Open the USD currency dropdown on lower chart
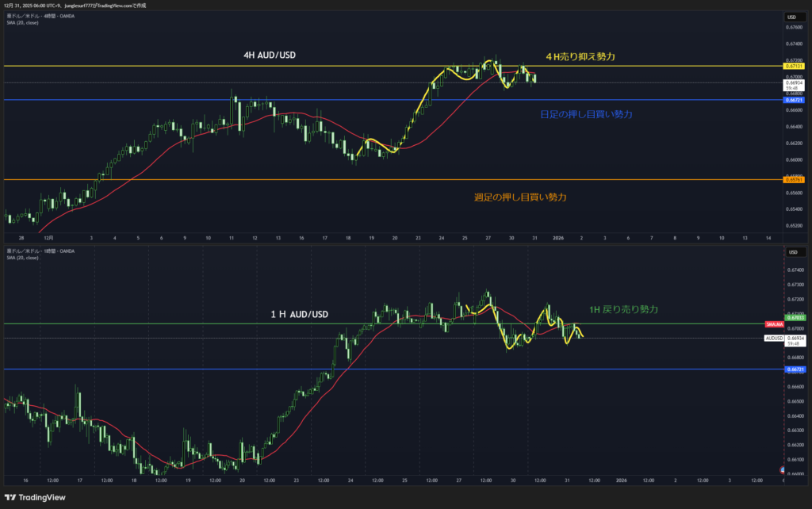This screenshot has height=509, width=812. (791, 252)
